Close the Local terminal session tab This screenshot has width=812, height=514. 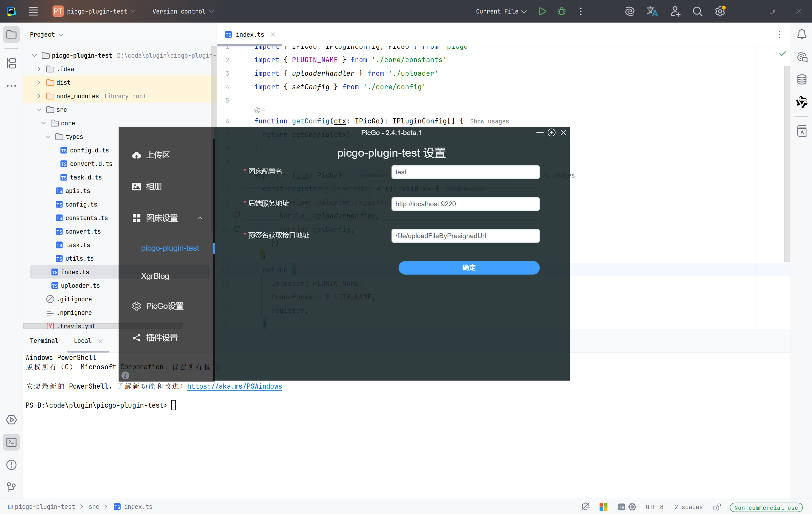(x=101, y=341)
